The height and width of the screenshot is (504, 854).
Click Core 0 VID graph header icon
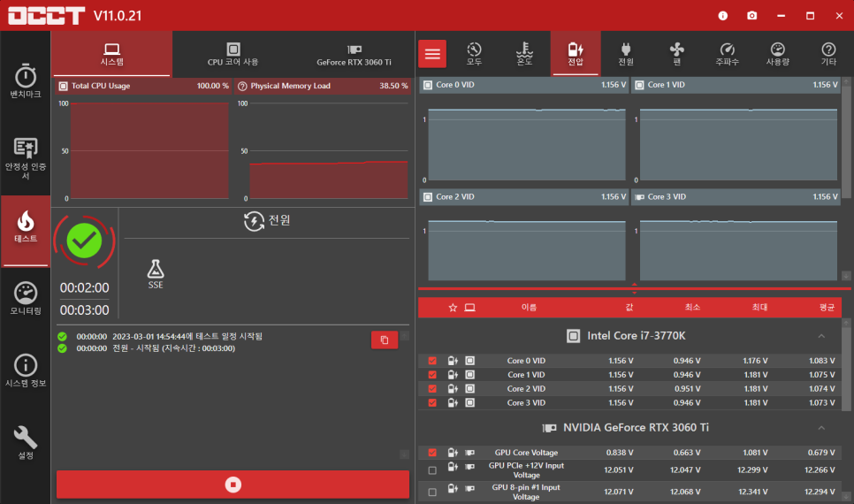click(x=428, y=85)
